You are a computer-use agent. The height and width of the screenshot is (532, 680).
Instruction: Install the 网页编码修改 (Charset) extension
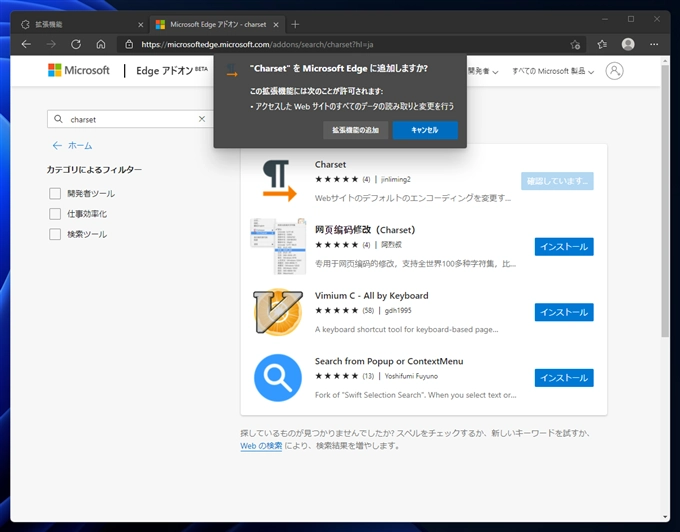[x=564, y=246]
